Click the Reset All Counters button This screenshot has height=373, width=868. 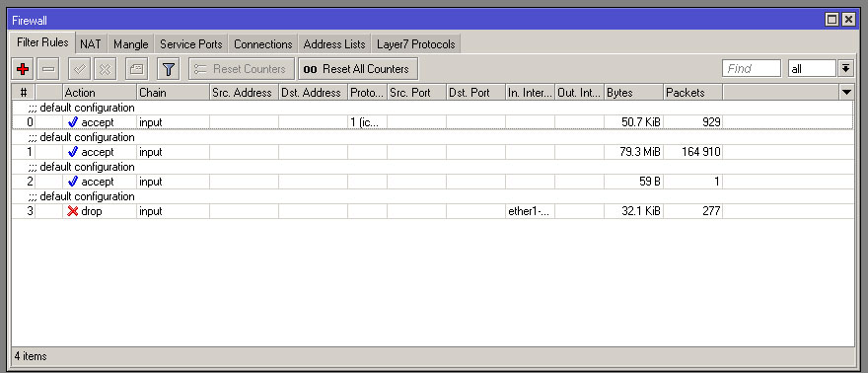(358, 69)
